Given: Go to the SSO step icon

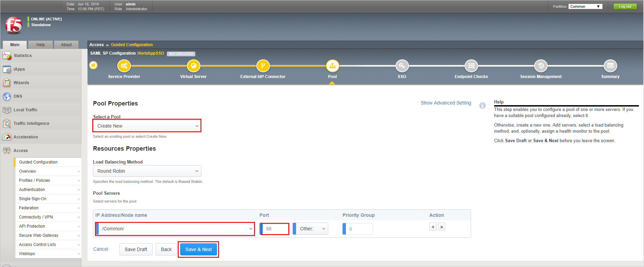Looking at the screenshot, I should (402, 66).
